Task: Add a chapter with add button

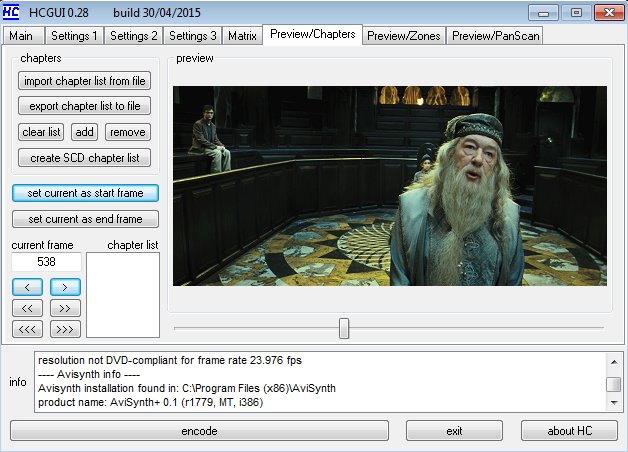Action: (85, 132)
